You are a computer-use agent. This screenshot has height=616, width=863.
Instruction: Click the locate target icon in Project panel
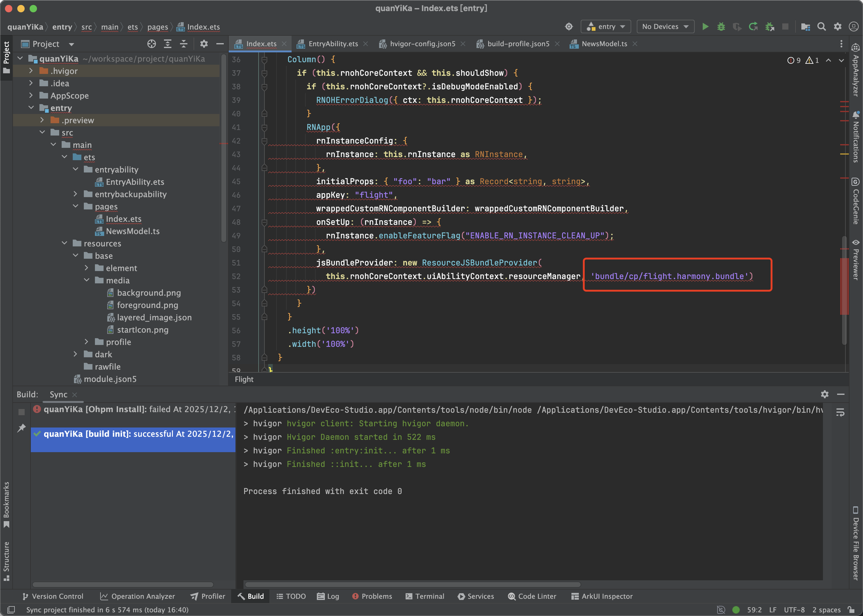tap(151, 44)
